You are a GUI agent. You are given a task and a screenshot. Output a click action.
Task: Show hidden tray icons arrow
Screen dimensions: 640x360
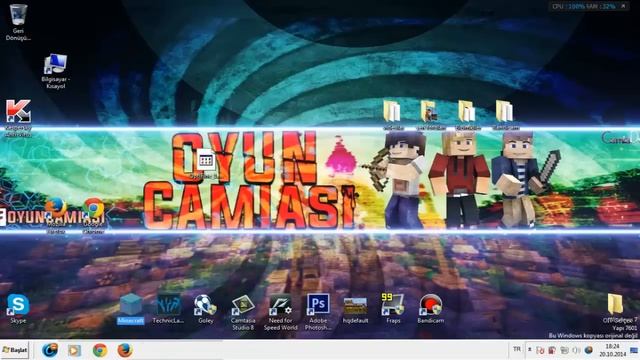pos(529,350)
